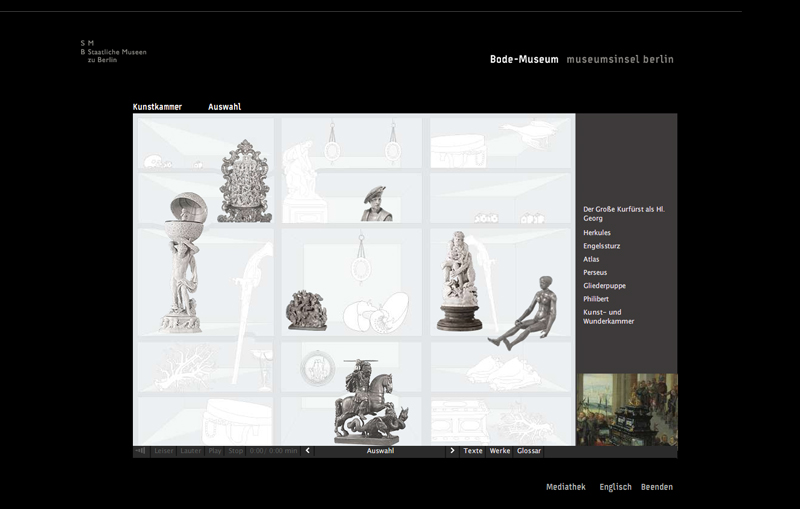The image size is (800, 509).
Task: Click the Leiser volume-down button
Action: click(x=164, y=451)
